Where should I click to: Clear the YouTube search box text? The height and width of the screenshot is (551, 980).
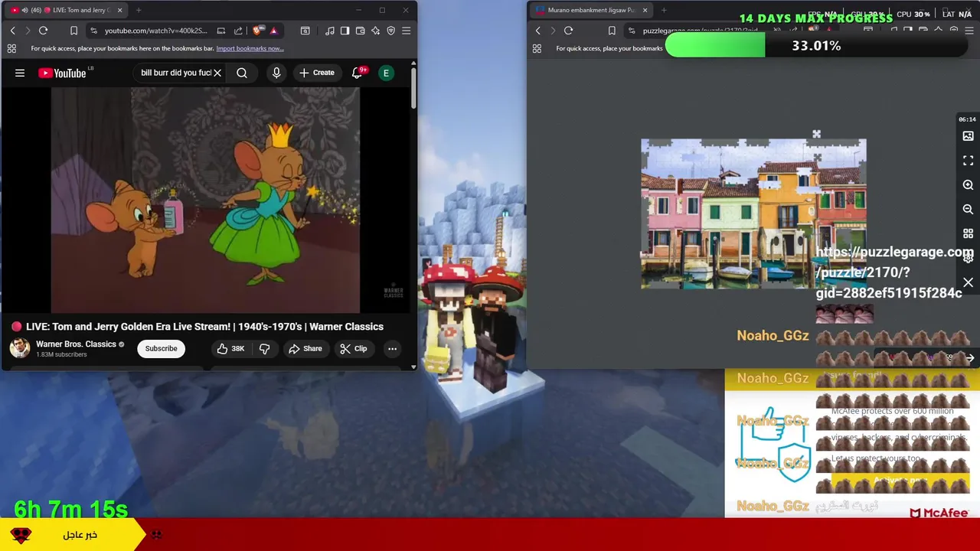pyautogui.click(x=217, y=73)
